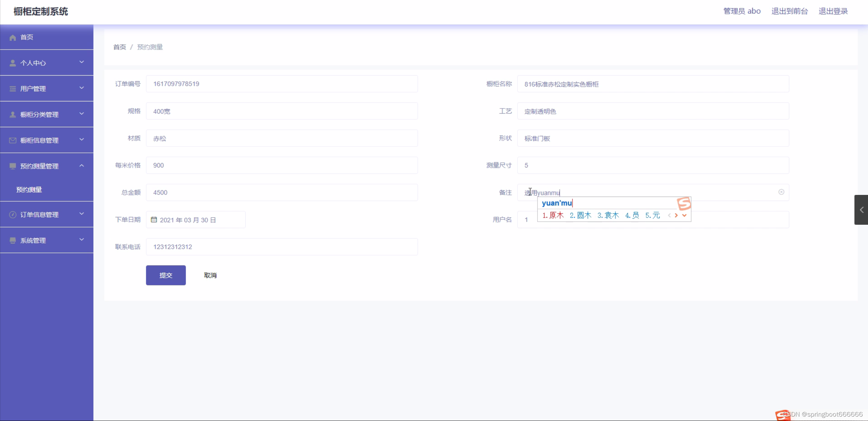Click the Sogou logo in IME popup
868x421 pixels.
tap(683, 204)
